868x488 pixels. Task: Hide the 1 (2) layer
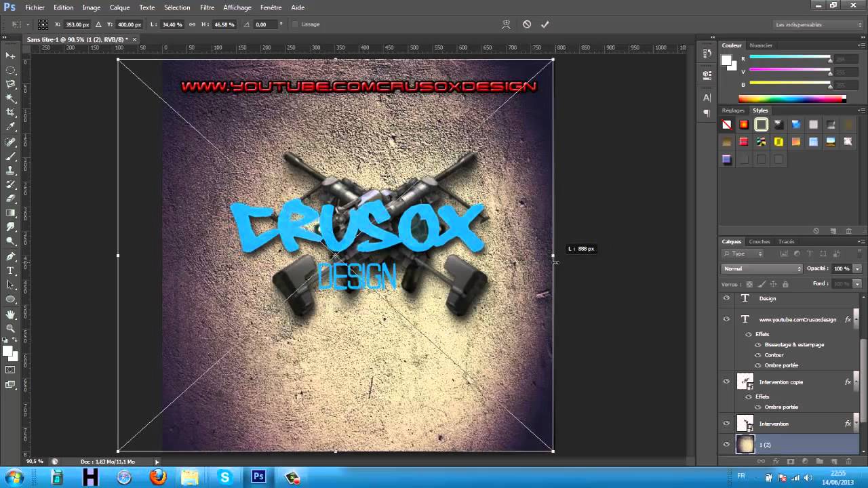click(x=726, y=445)
